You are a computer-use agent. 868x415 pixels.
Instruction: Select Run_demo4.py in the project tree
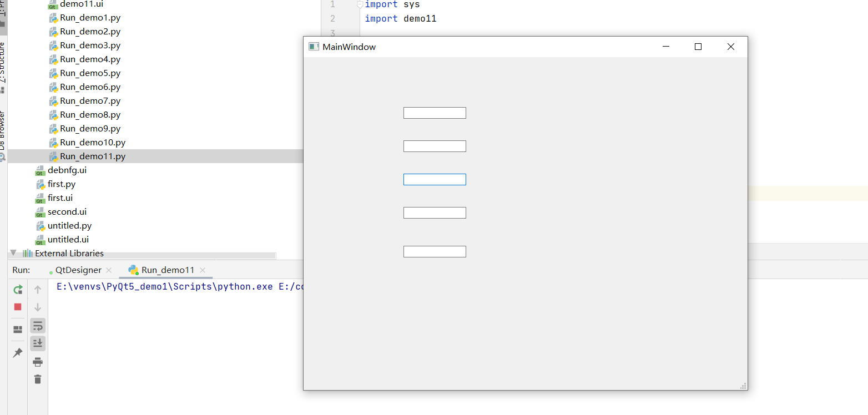tap(90, 59)
